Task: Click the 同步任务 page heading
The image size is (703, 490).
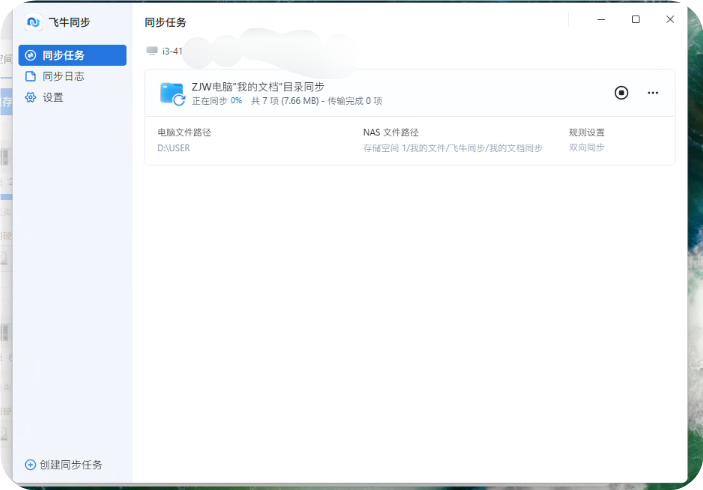Action: pos(165,22)
